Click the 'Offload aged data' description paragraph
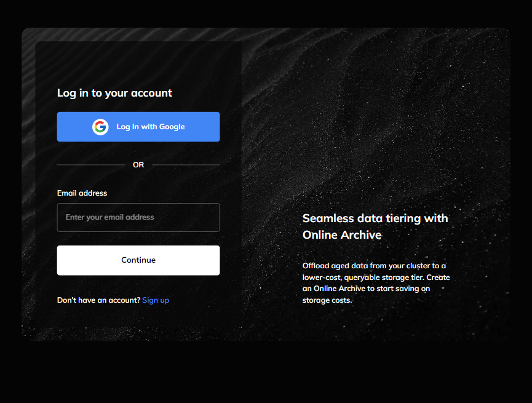The height and width of the screenshot is (403, 532). click(x=376, y=283)
